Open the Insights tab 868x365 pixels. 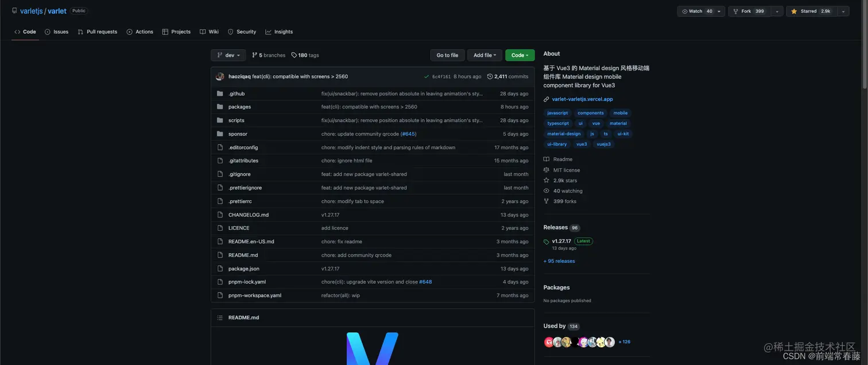[x=279, y=32]
